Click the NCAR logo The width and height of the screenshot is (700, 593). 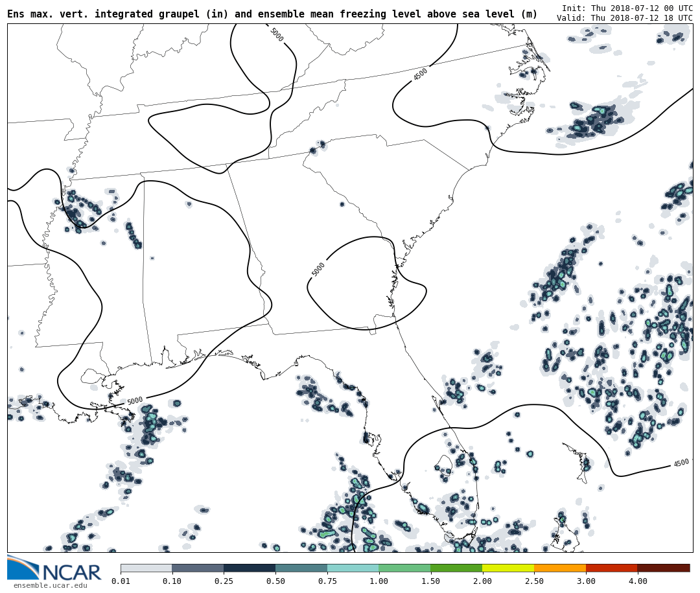point(54,568)
